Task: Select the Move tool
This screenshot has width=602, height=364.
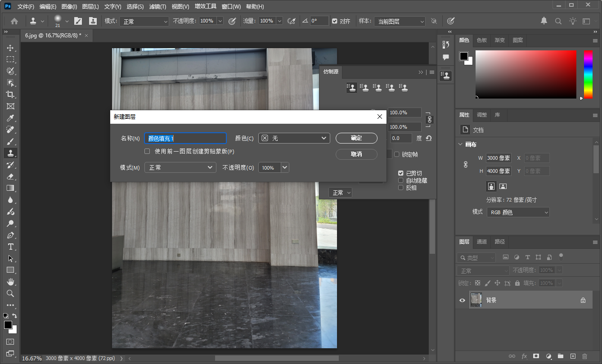Action: 11,48
